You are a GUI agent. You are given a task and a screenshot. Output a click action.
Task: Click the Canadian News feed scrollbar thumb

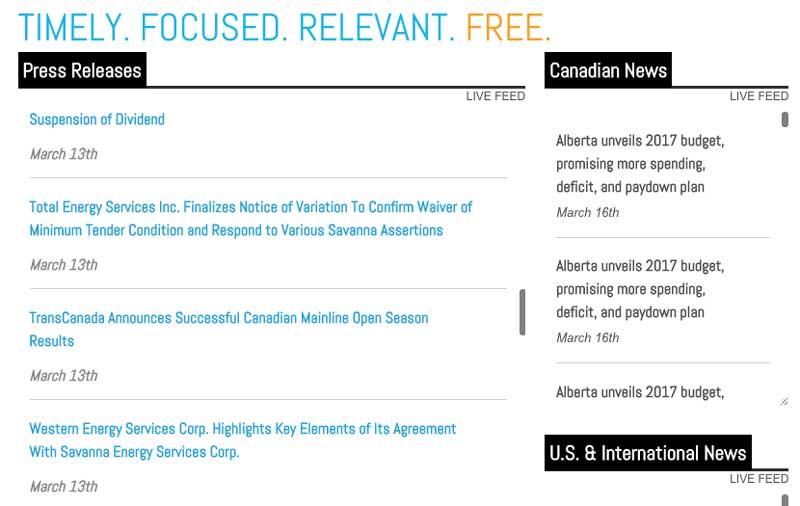(785, 119)
